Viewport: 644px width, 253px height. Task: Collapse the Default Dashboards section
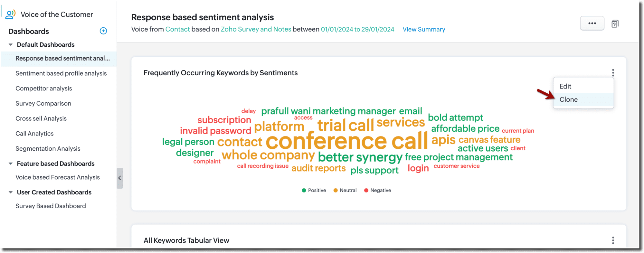(11, 45)
